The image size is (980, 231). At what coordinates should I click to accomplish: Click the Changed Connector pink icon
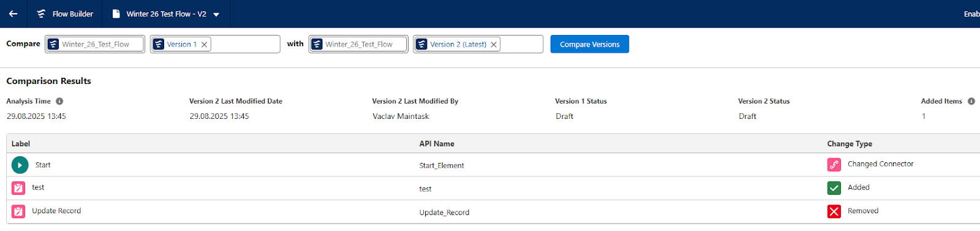834,164
